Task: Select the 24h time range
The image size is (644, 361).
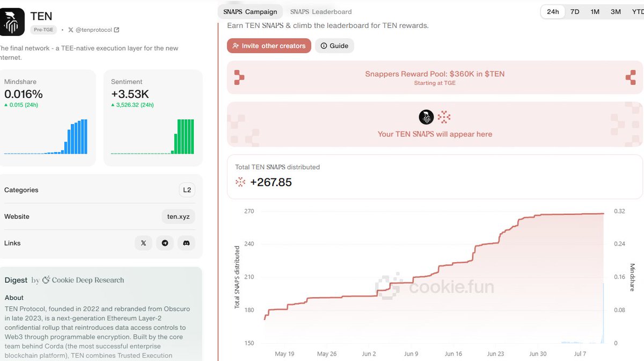Action: [x=553, y=12]
